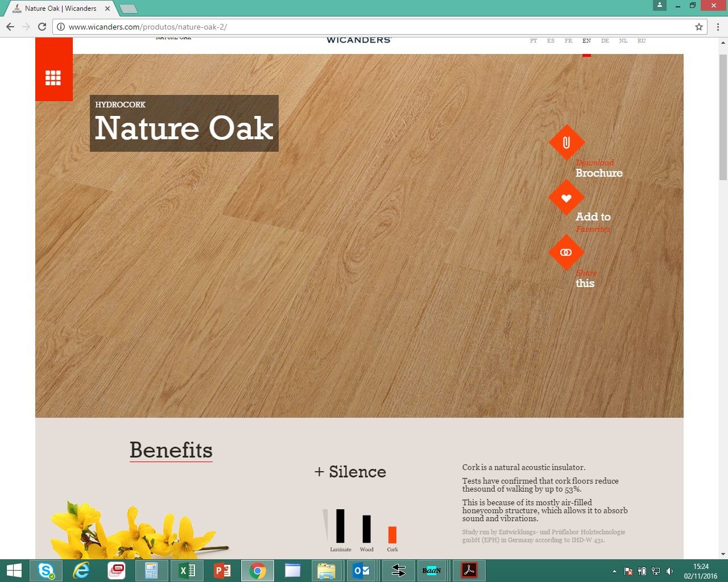
Task: Click the HYDROCORK label
Action: click(120, 105)
